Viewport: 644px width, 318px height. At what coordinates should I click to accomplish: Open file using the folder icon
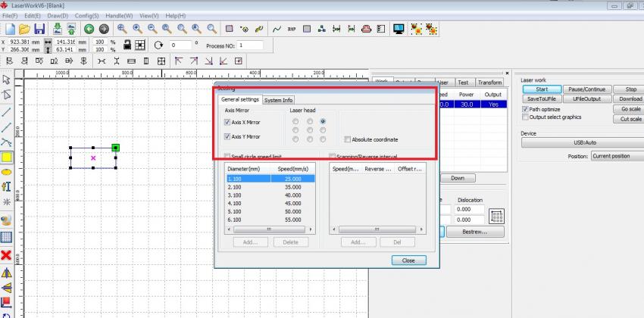tap(23, 29)
